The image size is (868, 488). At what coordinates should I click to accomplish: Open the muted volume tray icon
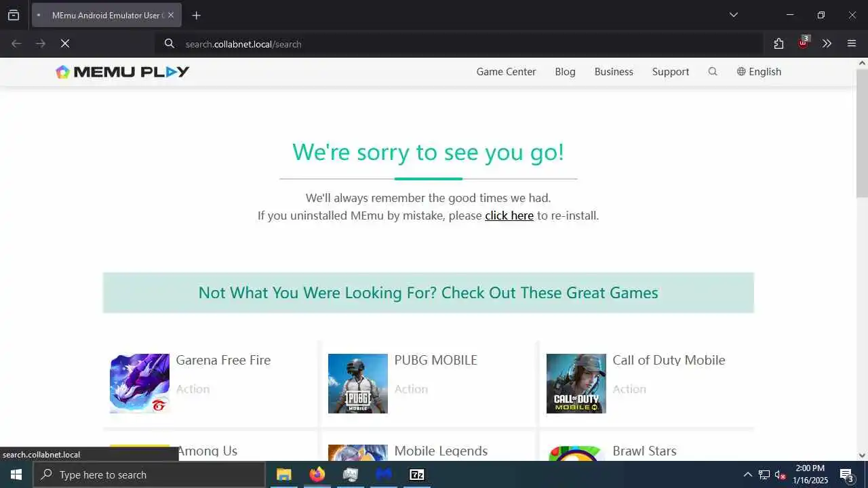[x=780, y=474]
